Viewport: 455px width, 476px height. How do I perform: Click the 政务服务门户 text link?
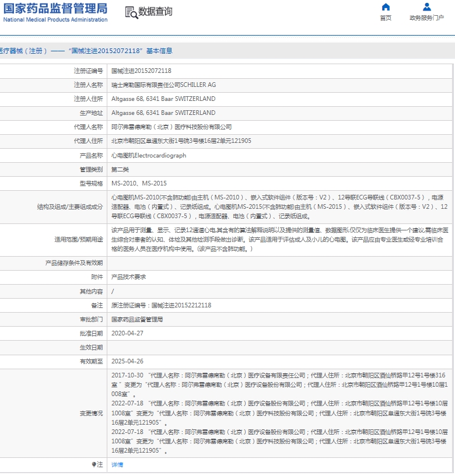[426, 18]
